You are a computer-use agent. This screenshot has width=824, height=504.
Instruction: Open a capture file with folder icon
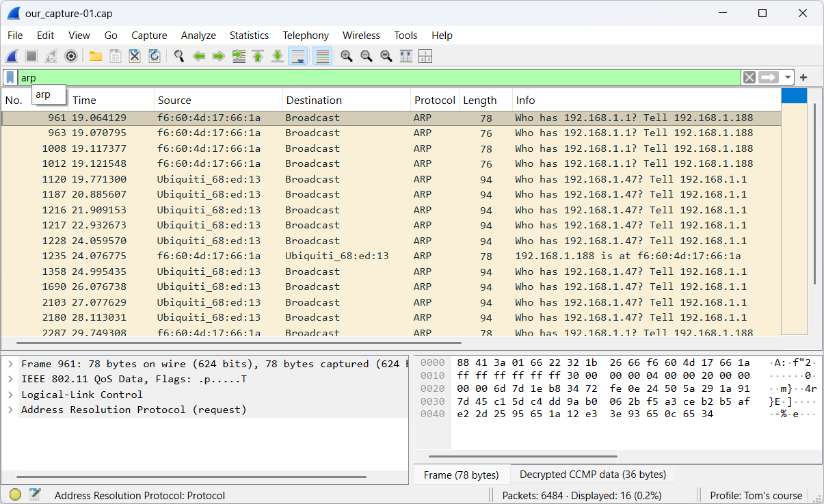click(96, 56)
